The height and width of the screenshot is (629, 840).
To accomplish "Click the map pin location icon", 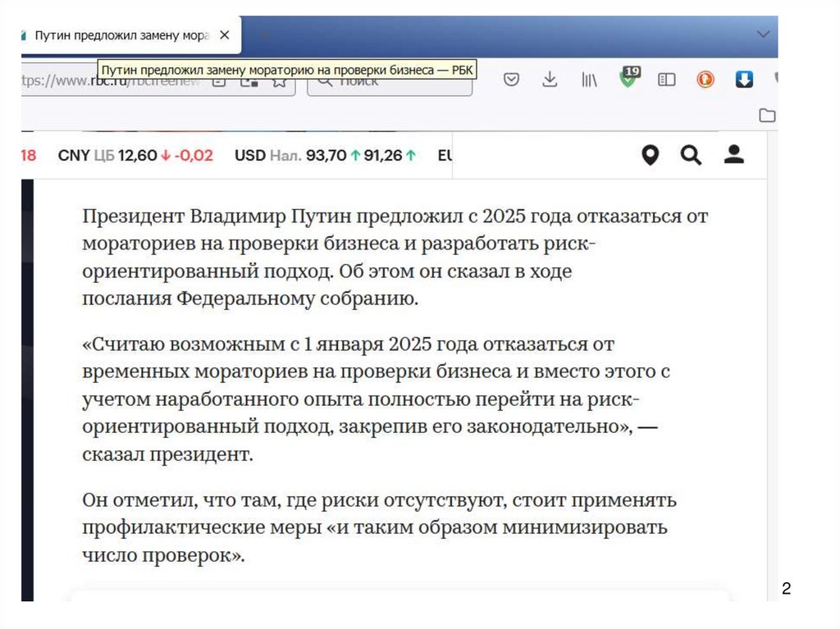I will tap(650, 155).
